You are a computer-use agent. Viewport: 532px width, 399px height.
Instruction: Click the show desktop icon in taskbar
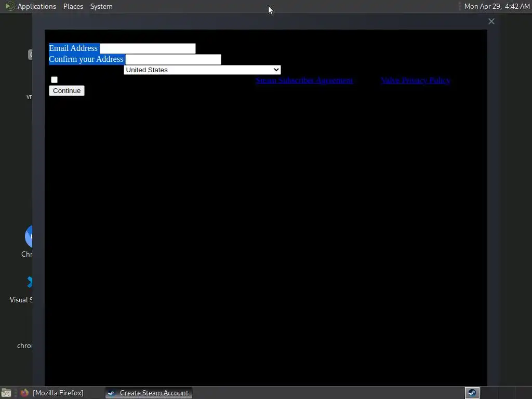[x=6, y=393]
